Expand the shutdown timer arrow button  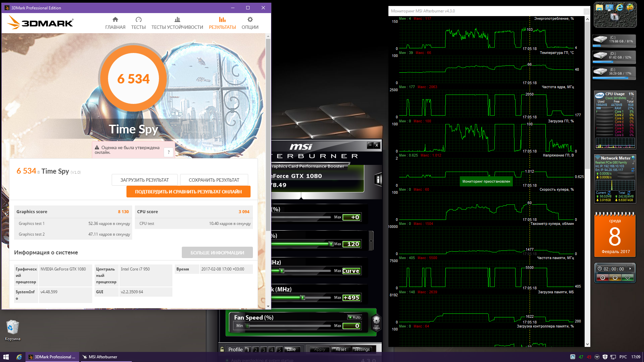tap(630, 269)
